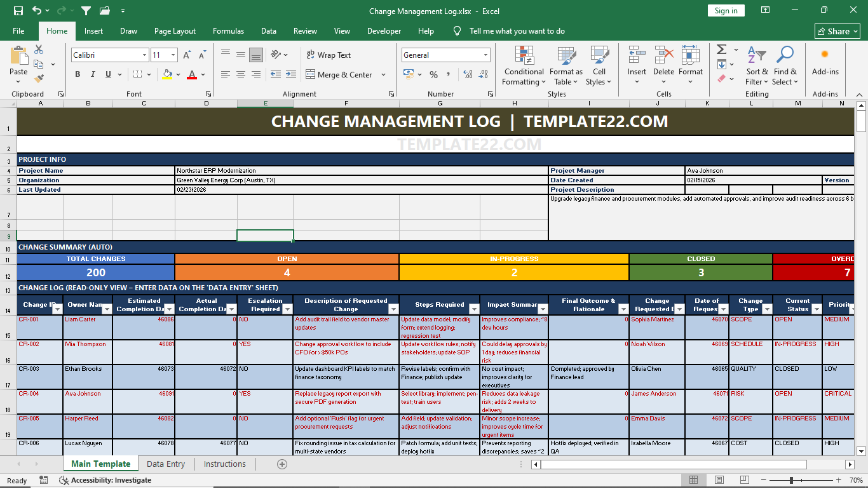Click Decrease Indent icon
Screen dimensions: 868x489
click(275, 74)
